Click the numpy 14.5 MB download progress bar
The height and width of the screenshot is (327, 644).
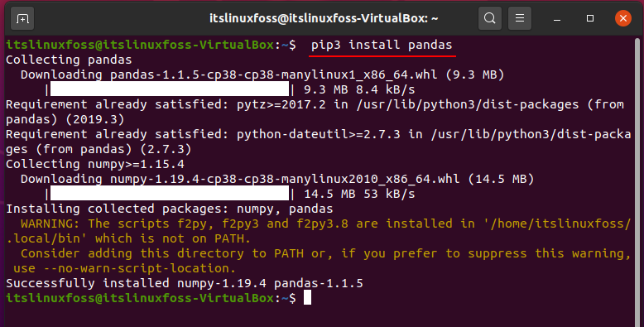pos(170,194)
